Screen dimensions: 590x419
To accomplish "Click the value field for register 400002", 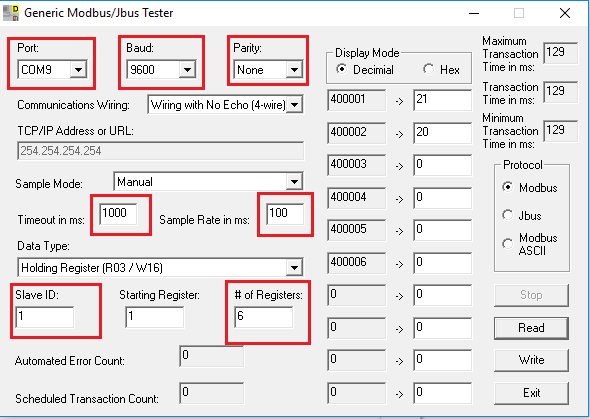I will tap(442, 133).
